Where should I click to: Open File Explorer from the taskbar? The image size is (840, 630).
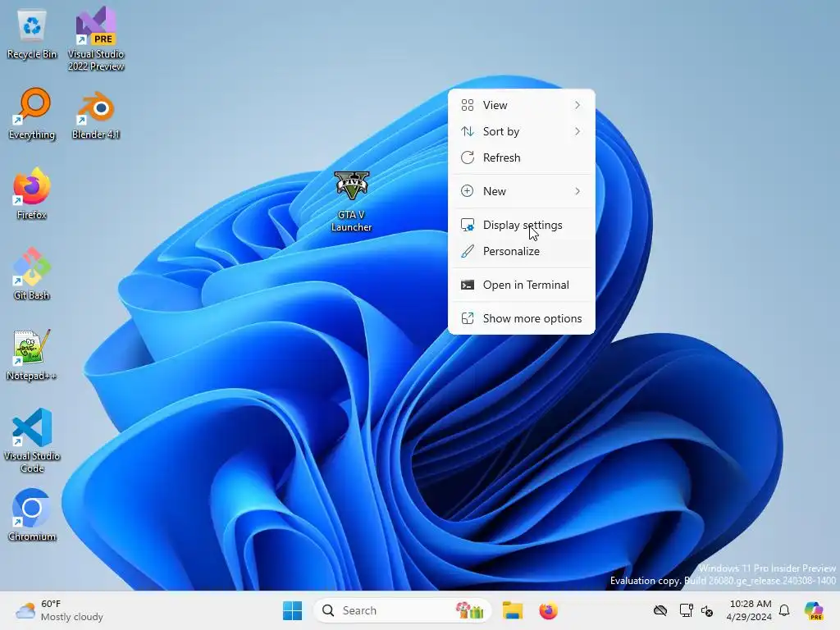(512, 610)
